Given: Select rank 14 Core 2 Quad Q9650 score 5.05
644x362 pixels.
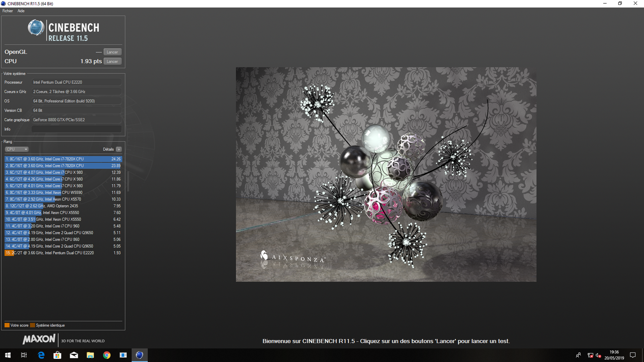Looking at the screenshot, I should [63, 246].
